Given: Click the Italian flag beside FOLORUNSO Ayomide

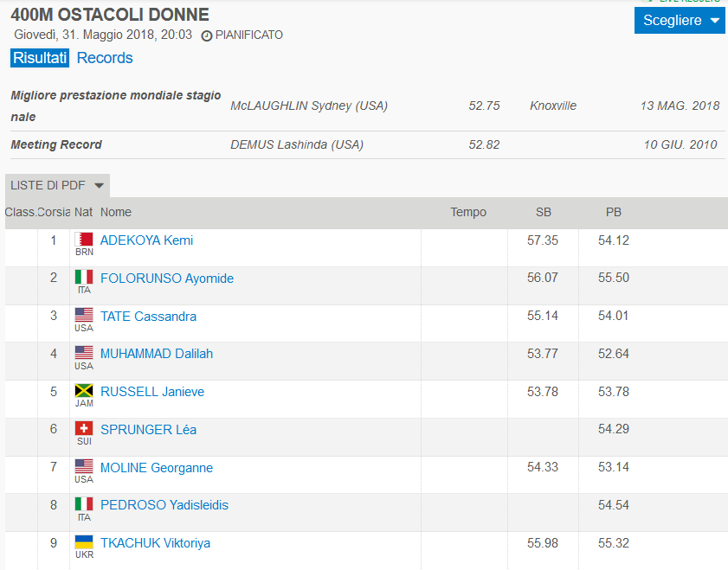Looking at the screenshot, I should pyautogui.click(x=84, y=278).
